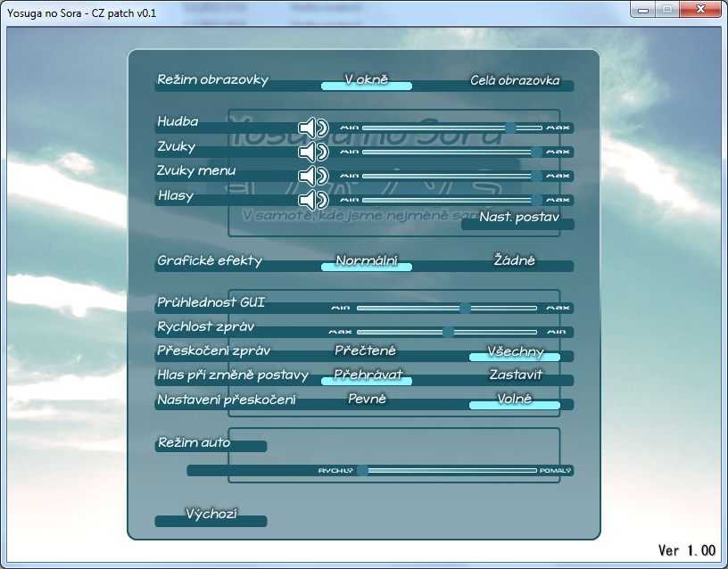Click the Průhlednost GUI slider handle
Viewport: 728px width, 569px height.
[x=465, y=309]
